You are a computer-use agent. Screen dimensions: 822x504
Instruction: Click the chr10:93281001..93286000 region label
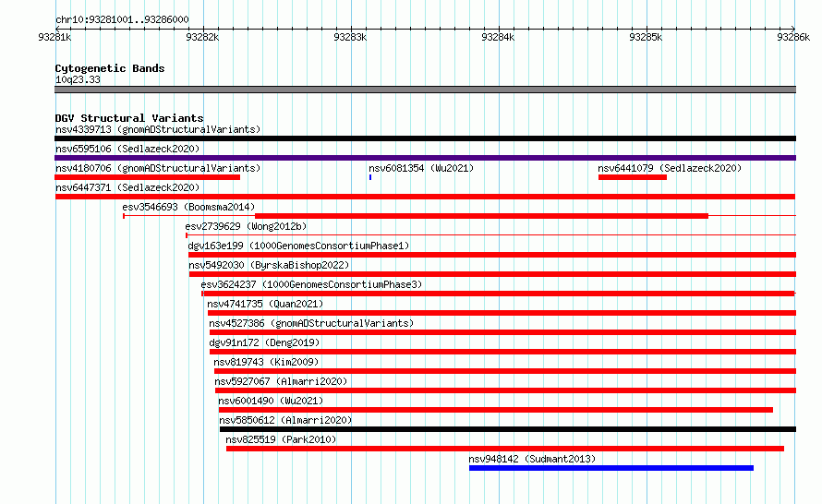[122, 19]
